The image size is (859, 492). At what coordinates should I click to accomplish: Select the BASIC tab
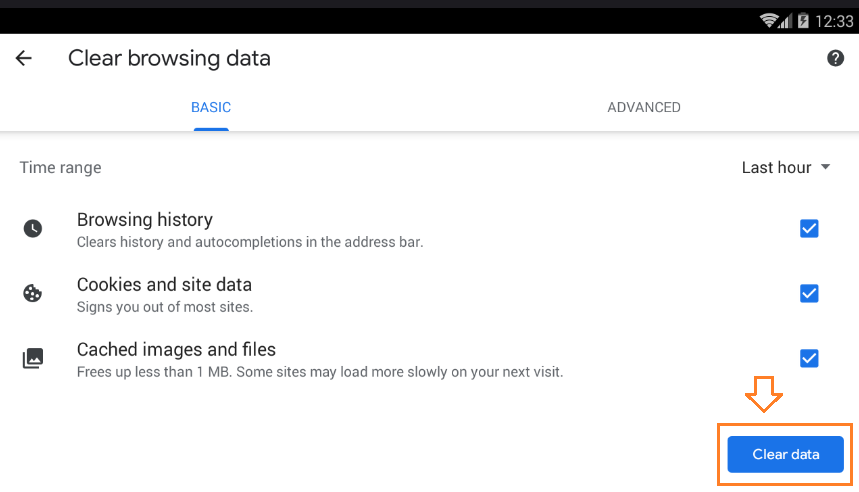(x=211, y=107)
